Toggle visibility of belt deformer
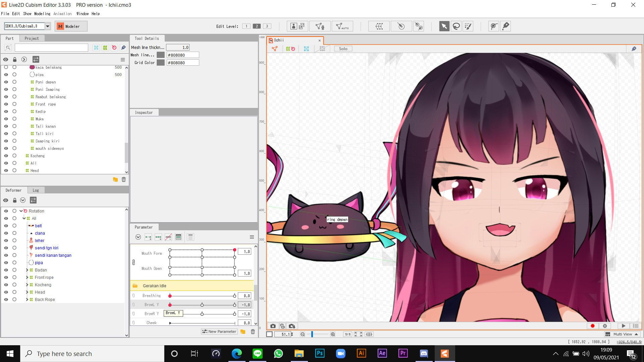The width and height of the screenshot is (644, 362). [6, 226]
